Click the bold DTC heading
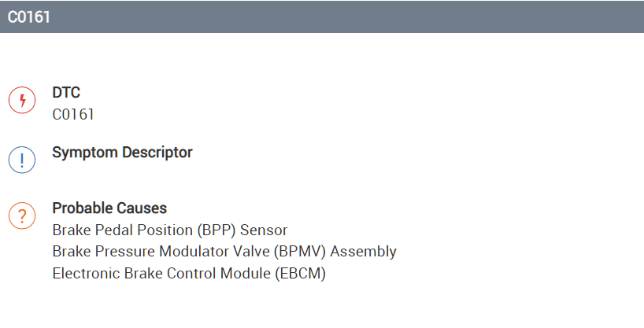Image resolution: width=644 pixels, height=328 pixels. pyautogui.click(x=66, y=93)
